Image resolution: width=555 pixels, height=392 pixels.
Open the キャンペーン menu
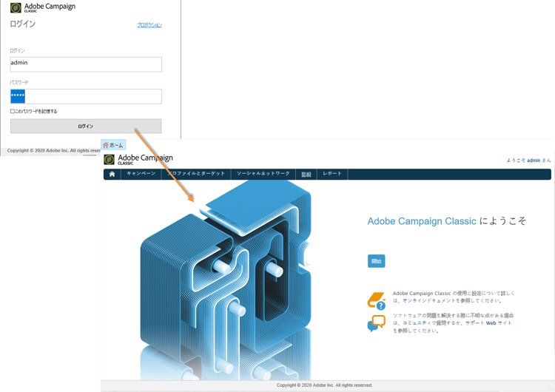[141, 174]
